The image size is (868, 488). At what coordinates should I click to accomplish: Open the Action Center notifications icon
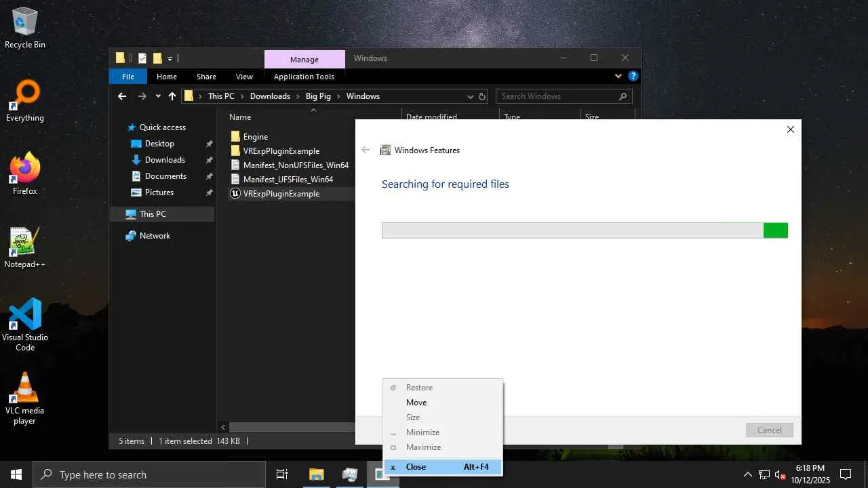(x=846, y=474)
